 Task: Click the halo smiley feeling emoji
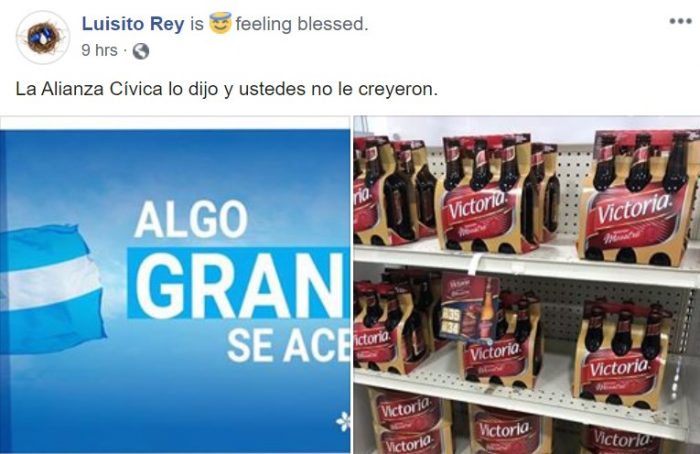pyautogui.click(x=220, y=23)
